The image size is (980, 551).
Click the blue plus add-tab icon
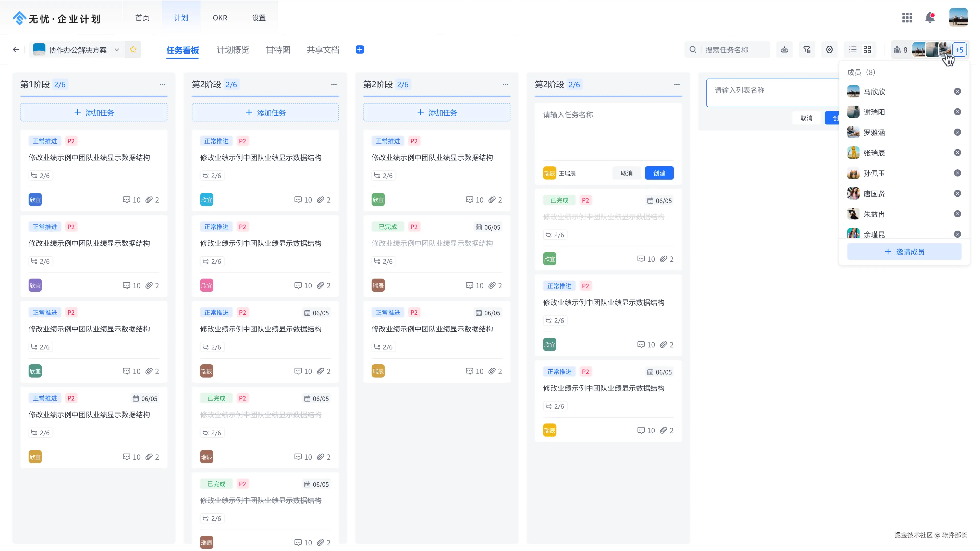(x=360, y=49)
